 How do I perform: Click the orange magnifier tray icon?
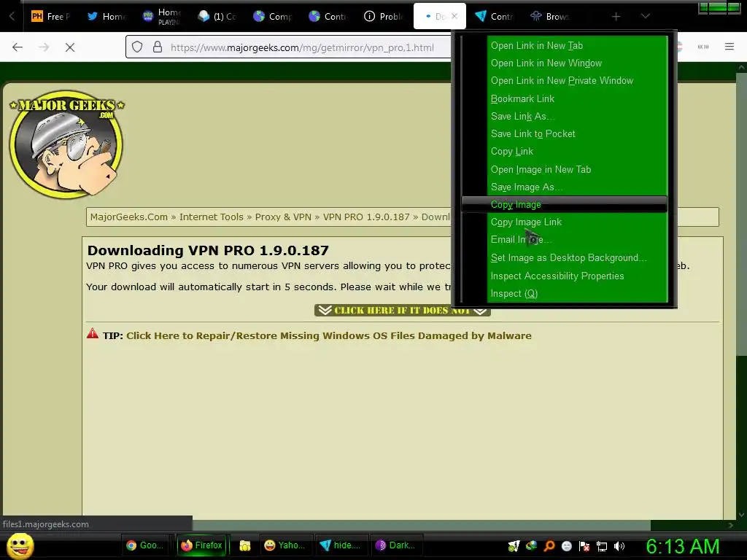pyautogui.click(x=549, y=546)
